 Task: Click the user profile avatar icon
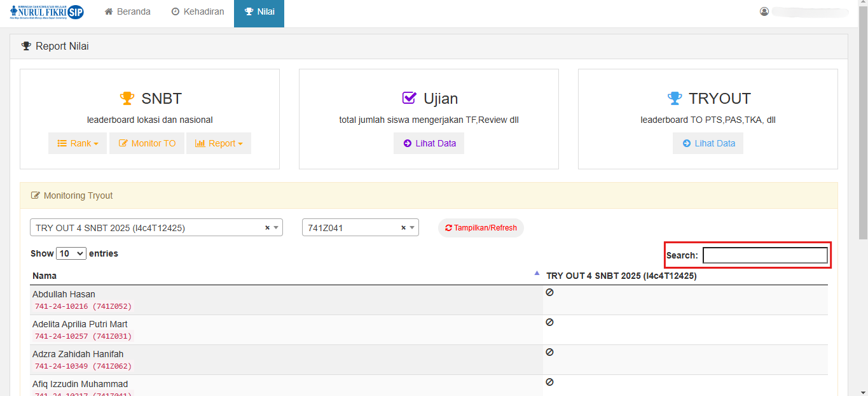click(764, 11)
